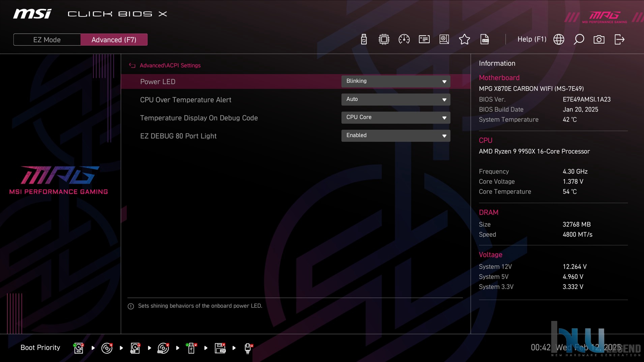Open Power LED Blinking dropdown
The image size is (644, 362).
(396, 81)
